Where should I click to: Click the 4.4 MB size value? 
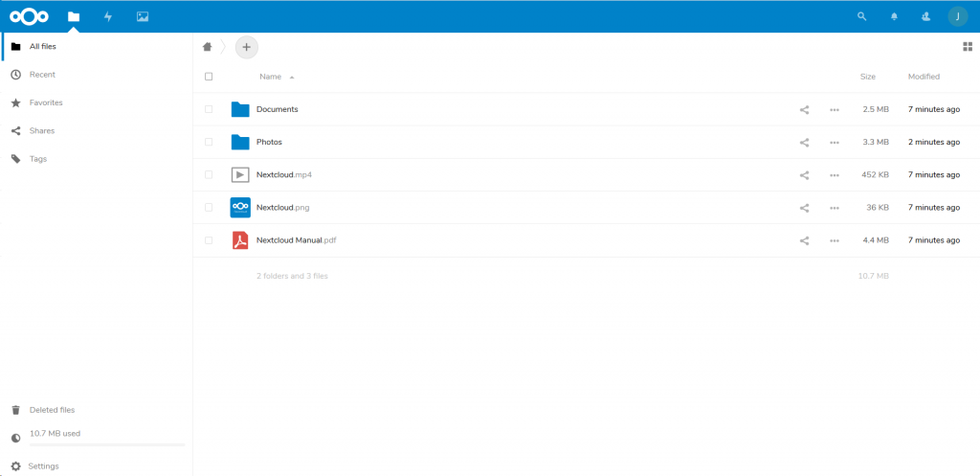tap(876, 239)
